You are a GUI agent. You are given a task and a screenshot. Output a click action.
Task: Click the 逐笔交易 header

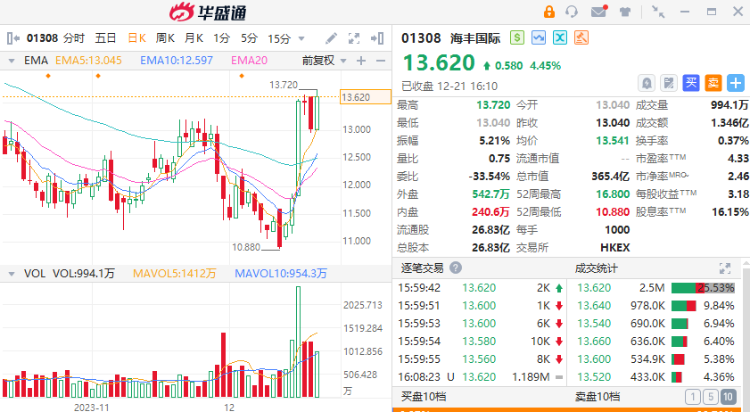[x=422, y=268]
